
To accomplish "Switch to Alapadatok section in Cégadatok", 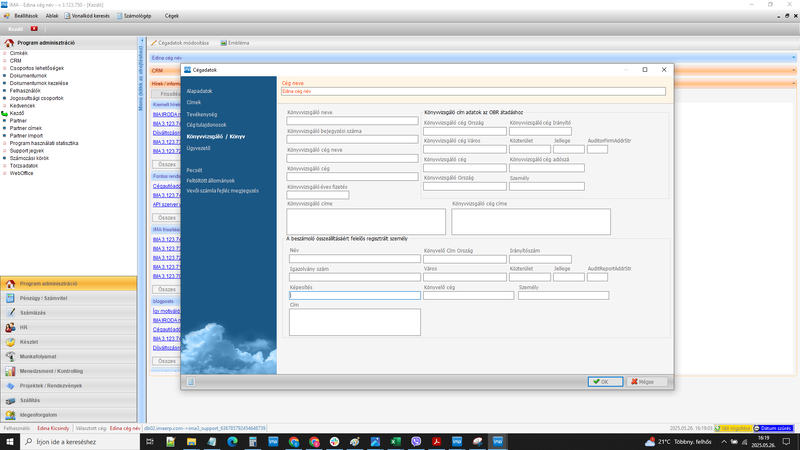I will click(199, 91).
